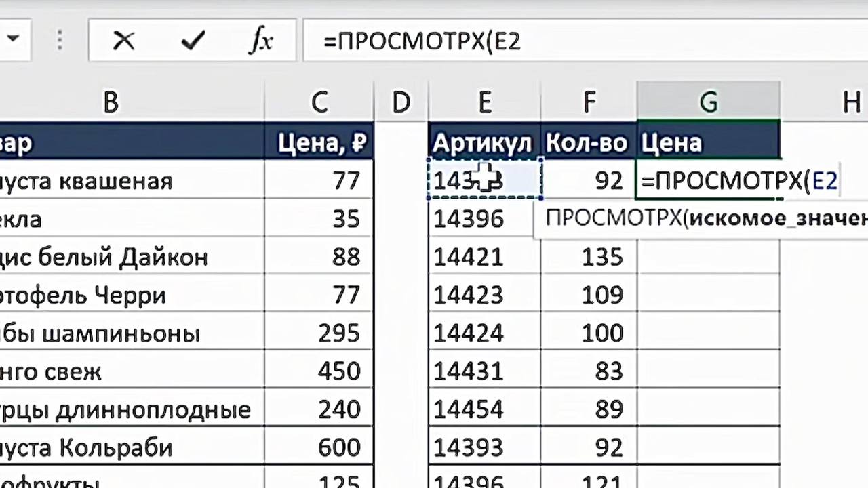Image resolution: width=868 pixels, height=488 pixels.
Task: Click quantity cell 83
Action: pos(589,371)
